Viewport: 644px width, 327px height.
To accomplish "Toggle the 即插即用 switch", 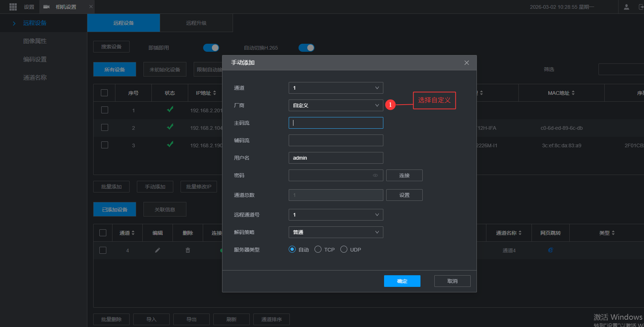I will click(211, 48).
